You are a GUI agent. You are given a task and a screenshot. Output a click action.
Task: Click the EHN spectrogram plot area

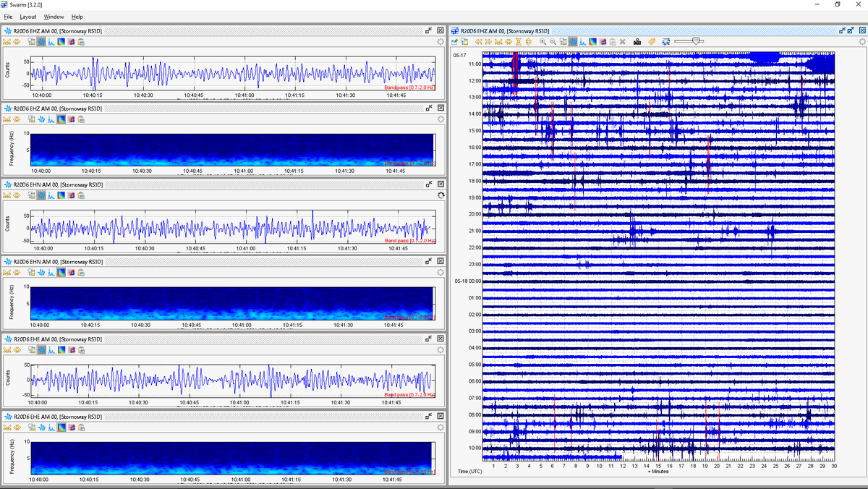(233, 303)
